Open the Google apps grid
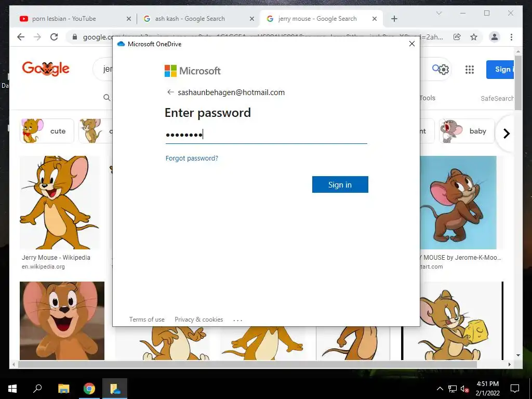The height and width of the screenshot is (399, 532). click(x=470, y=70)
